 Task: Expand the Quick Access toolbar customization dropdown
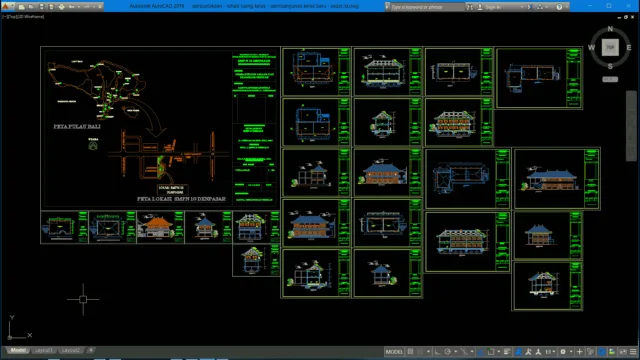tap(100, 7)
